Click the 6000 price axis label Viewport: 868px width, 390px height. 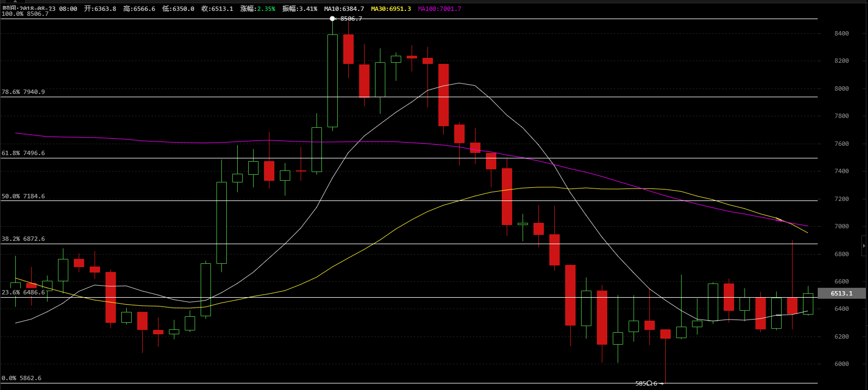[x=842, y=364]
